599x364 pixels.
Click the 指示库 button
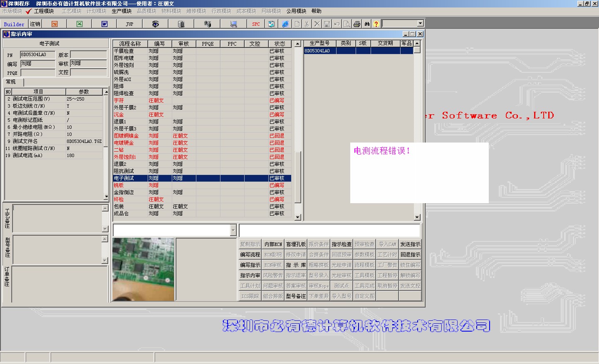(296, 265)
